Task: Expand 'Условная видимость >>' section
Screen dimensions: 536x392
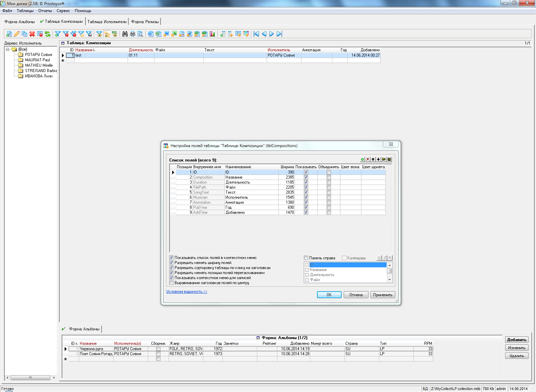Action: (187, 291)
